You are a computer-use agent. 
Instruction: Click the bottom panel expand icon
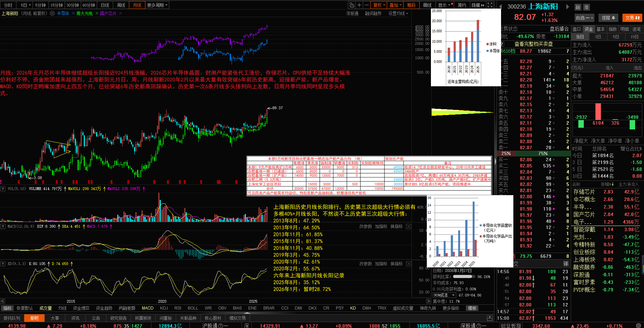(489, 318)
